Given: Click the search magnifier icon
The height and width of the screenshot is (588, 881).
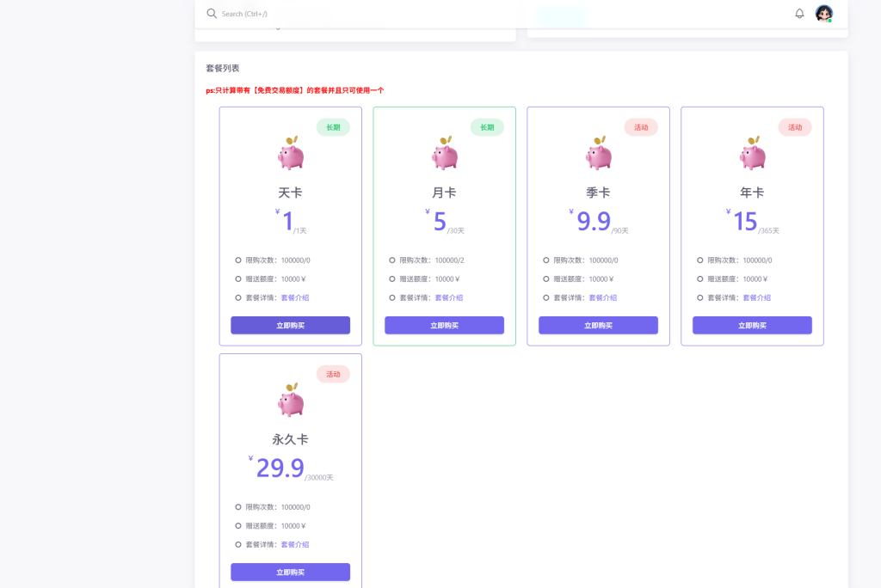Looking at the screenshot, I should point(212,14).
